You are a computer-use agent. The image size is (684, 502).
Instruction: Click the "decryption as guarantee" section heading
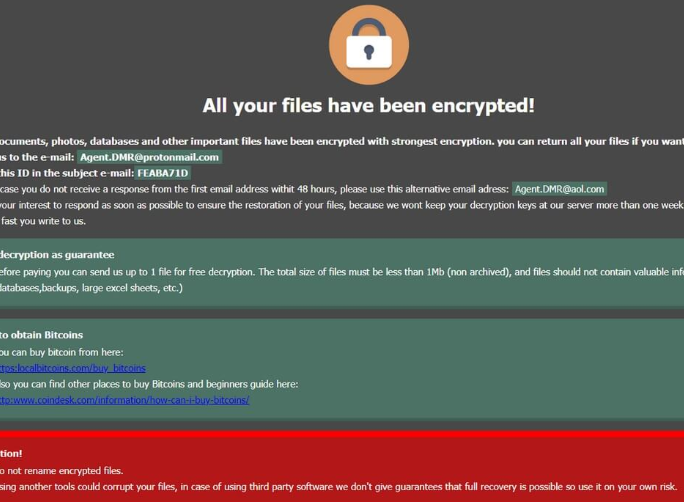click(x=57, y=255)
